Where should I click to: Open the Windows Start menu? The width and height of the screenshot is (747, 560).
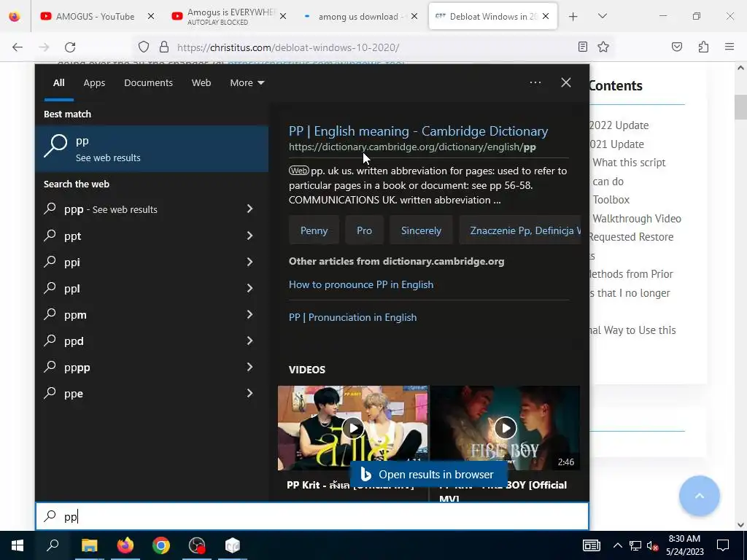(x=18, y=545)
